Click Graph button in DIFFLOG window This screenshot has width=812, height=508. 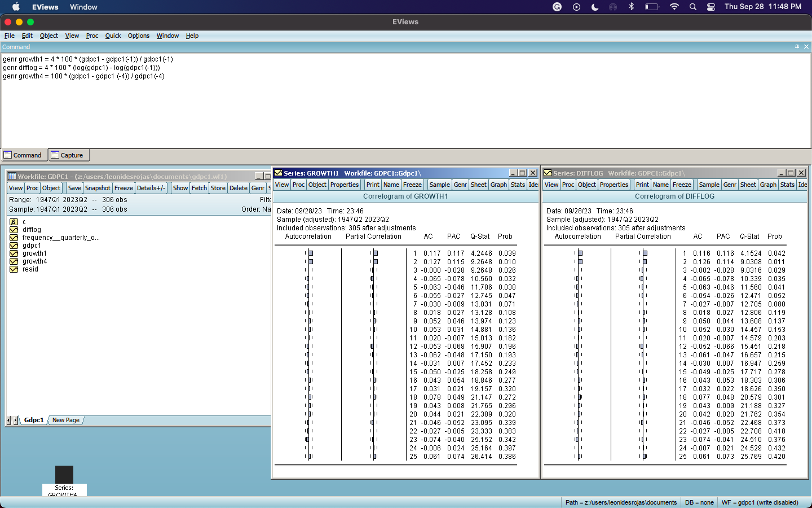tap(767, 185)
